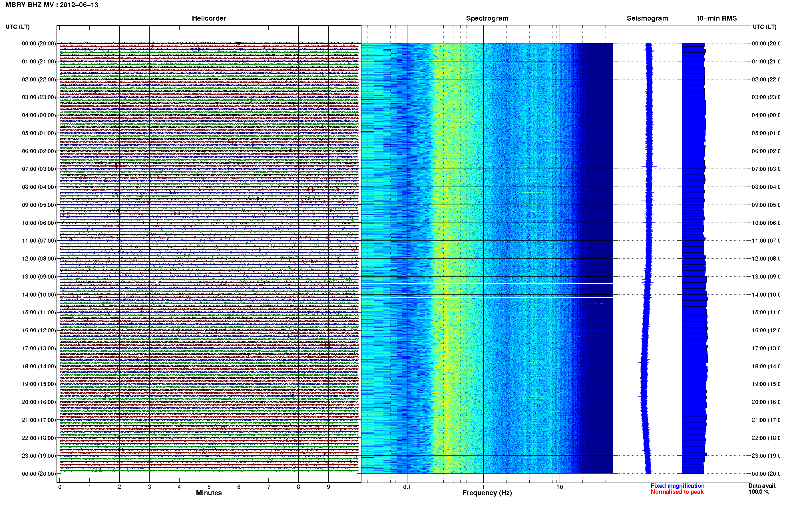812x508 pixels.
Task: Click left time label '20:00 (16:00)'
Action: coord(39,402)
